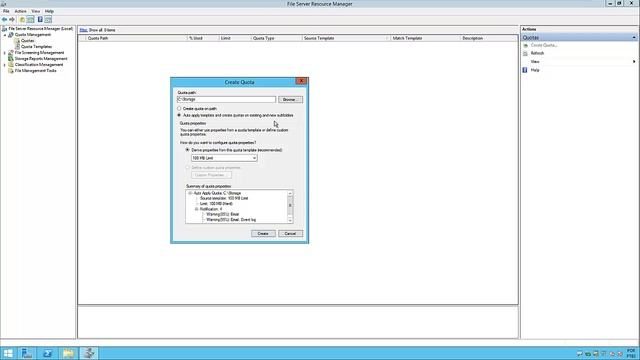640x360 pixels.
Task: Open the '100 MB Limit' template dropdown
Action: coord(224,158)
